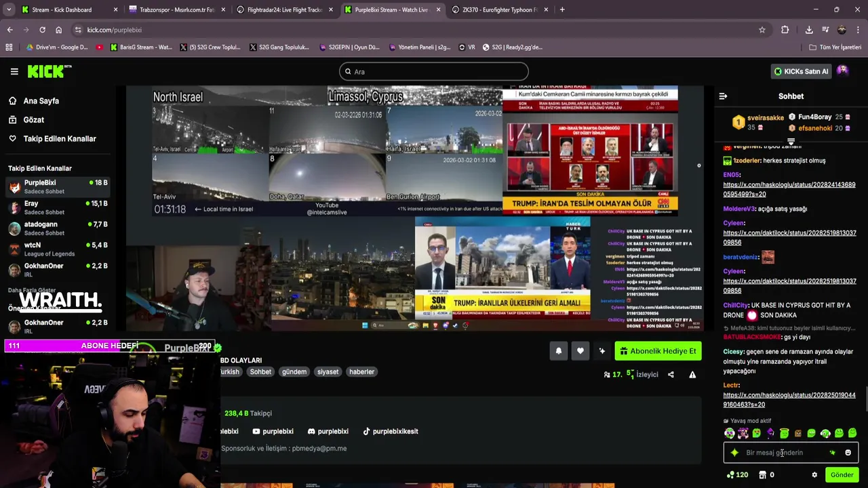Open sveirasakke top gifter entry

pyautogui.click(x=758, y=122)
